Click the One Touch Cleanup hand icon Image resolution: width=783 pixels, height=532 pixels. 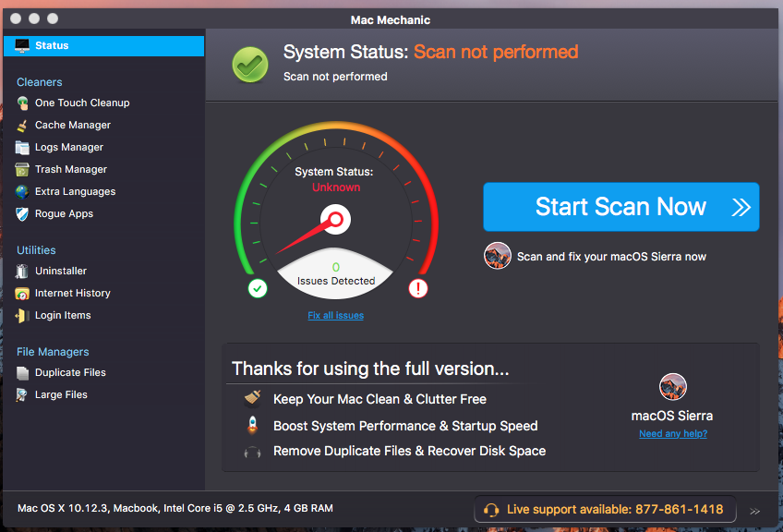pos(22,103)
